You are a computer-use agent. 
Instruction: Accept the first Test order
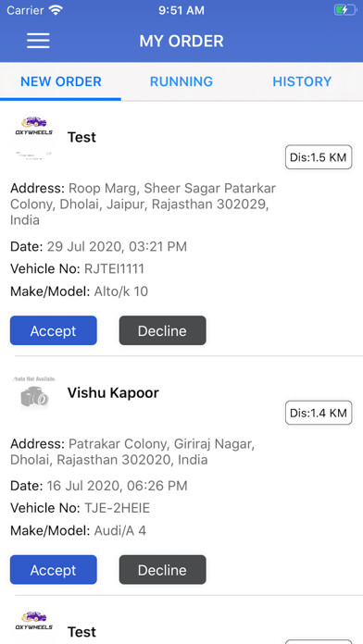tap(54, 330)
